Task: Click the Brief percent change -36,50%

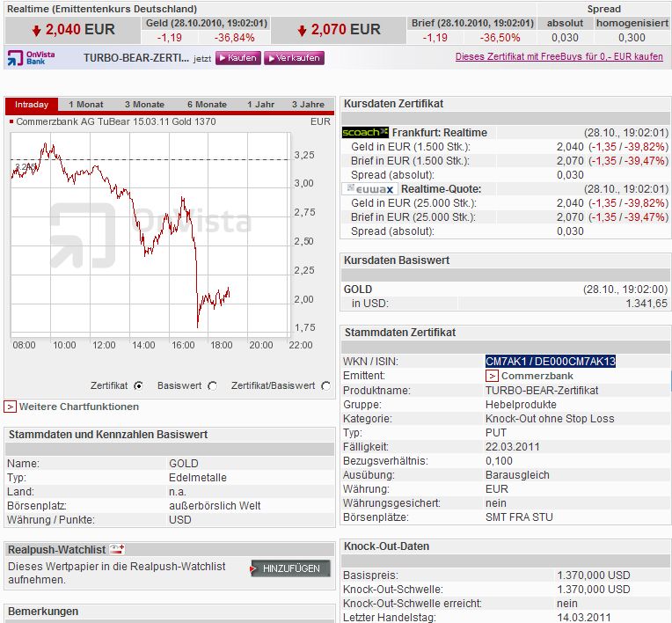Action: tap(500, 38)
